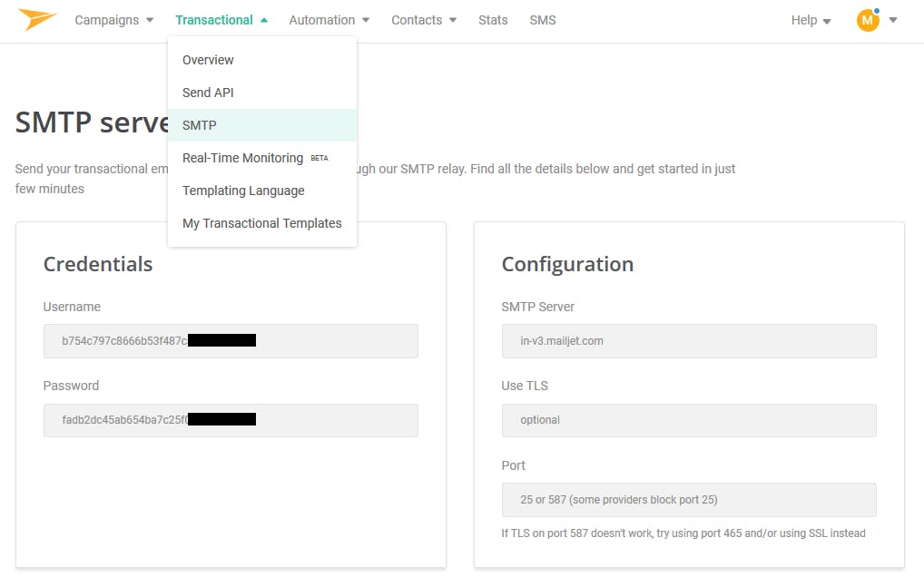
Task: Expand the Automation dropdown menu
Action: 329,20
